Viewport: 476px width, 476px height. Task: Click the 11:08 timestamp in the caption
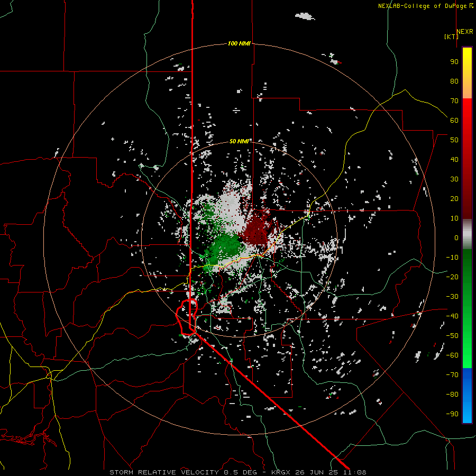[x=355, y=472]
